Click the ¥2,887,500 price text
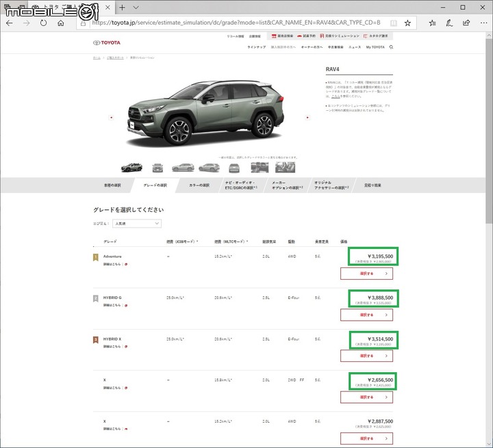 click(380, 421)
